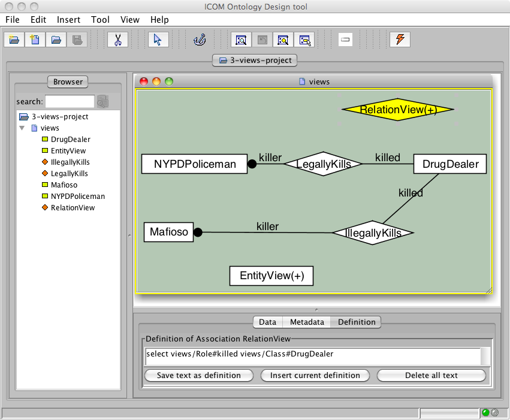Click the anchor tool icon

click(x=200, y=40)
